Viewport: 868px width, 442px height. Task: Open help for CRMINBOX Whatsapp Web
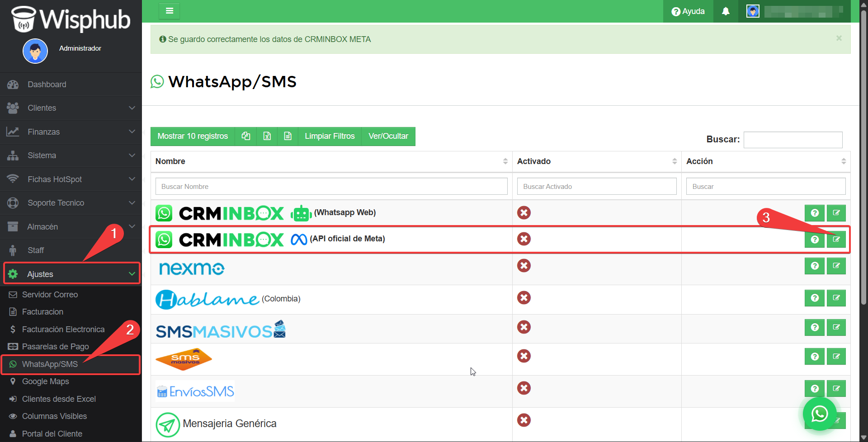click(x=815, y=213)
